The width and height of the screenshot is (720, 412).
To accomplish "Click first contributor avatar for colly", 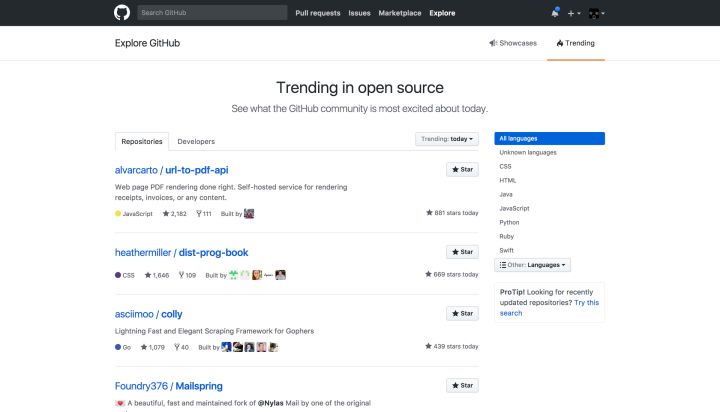I will pos(227,347).
